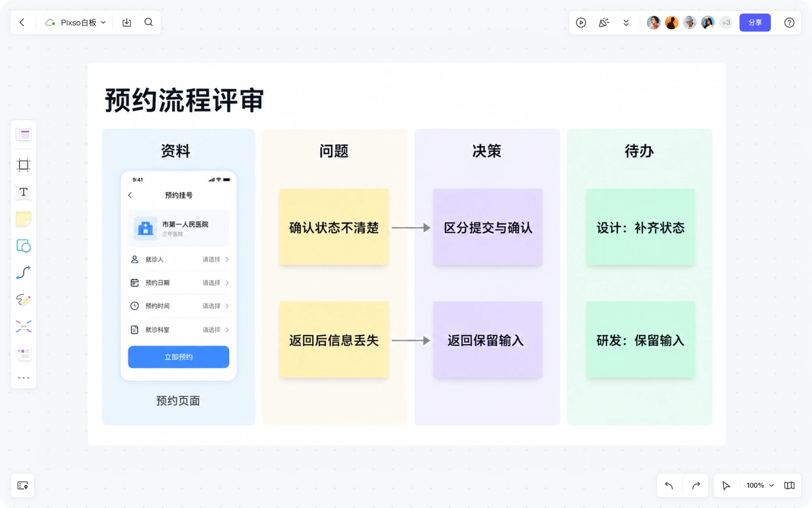Open help via the question mark icon
Viewport: 812px width, 508px height.
pos(789,23)
